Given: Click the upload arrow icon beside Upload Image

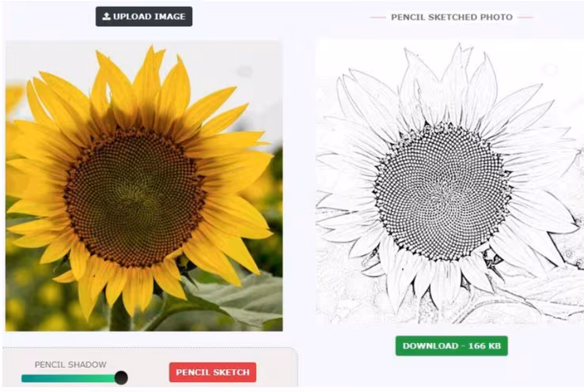Looking at the screenshot, I should 107,17.
